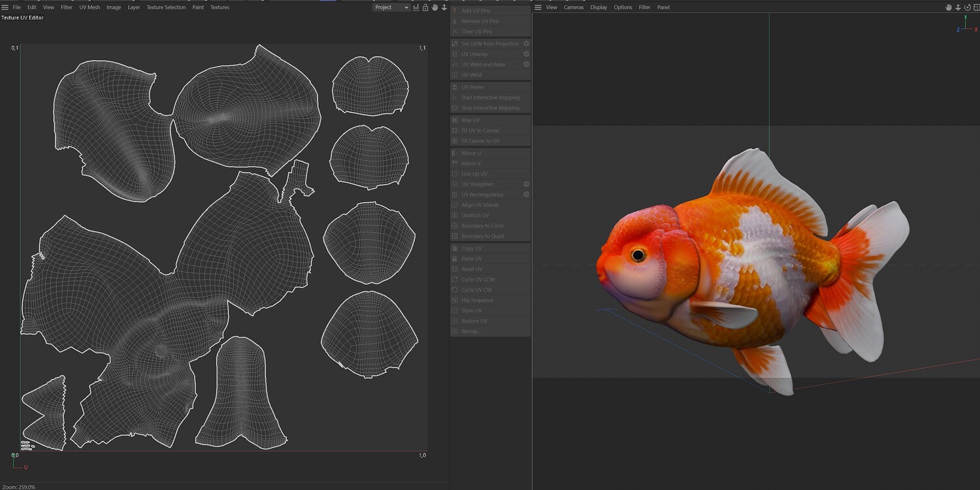Open the UV Mesh menu

[x=90, y=7]
